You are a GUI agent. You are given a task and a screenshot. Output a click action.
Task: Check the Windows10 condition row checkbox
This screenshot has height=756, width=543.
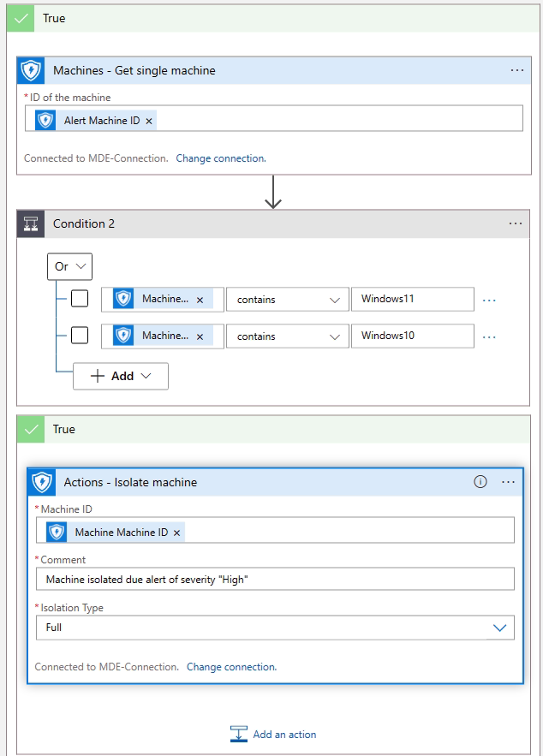pos(80,336)
